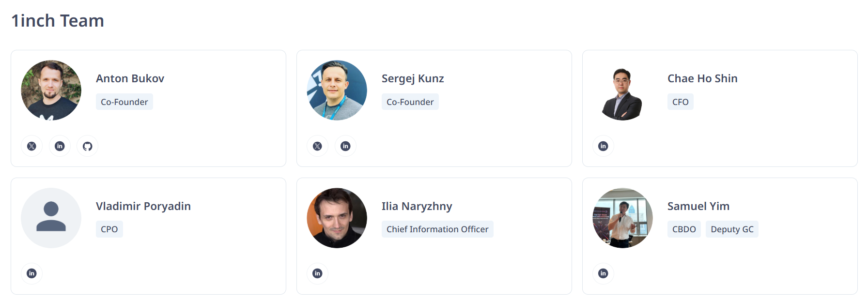Viewport: 868px width, 300px height.
Task: Click Anton Bukov's profile photo
Action: pos(51,90)
